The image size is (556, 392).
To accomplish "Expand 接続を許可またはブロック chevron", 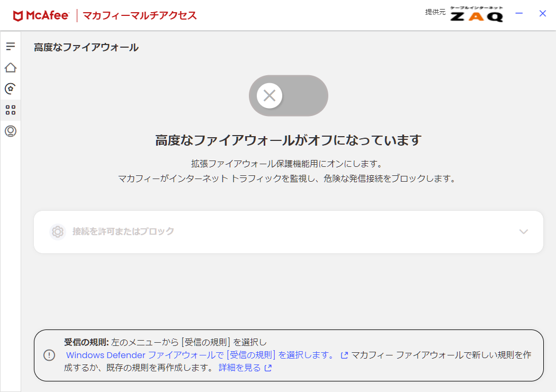I will (x=523, y=231).
